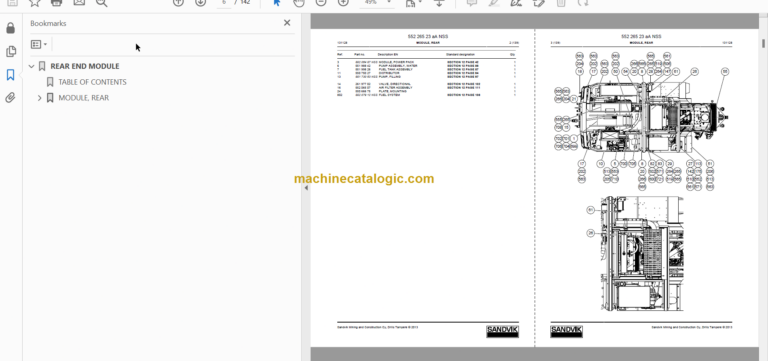Toggle the Bookmarks panel icon in the sidebar
This screenshot has height=361, width=768.
click(10, 74)
